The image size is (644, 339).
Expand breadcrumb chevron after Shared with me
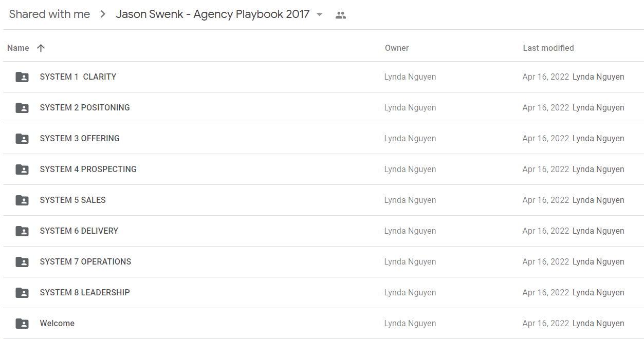(103, 14)
